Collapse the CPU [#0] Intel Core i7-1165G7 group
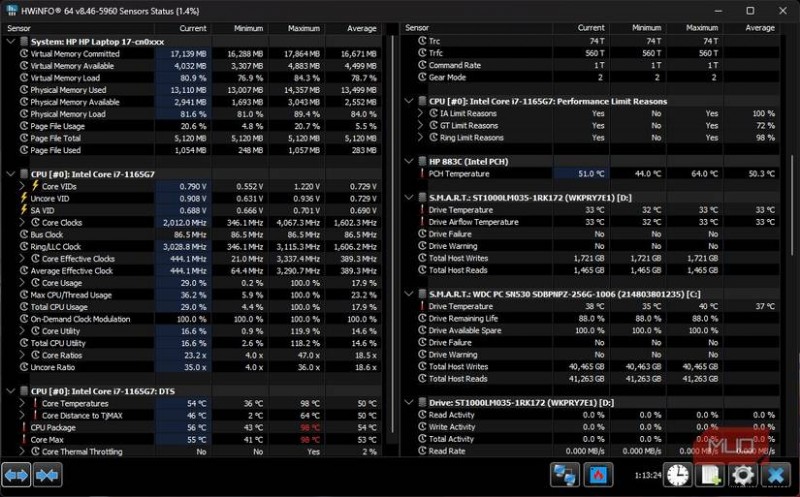Screen dimensions: 800x497 (x=10, y=174)
